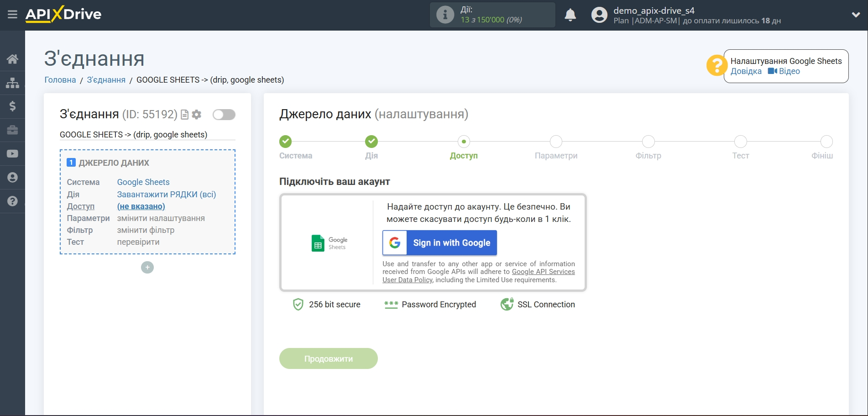The image size is (868, 416).
Task: Select the Параметри step
Action: pyautogui.click(x=556, y=142)
